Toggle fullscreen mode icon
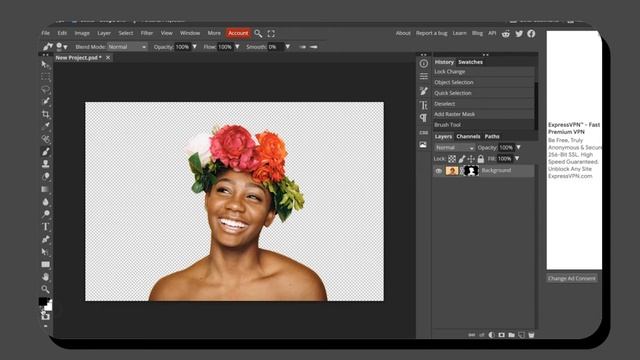640x360 pixels. pos(271,33)
